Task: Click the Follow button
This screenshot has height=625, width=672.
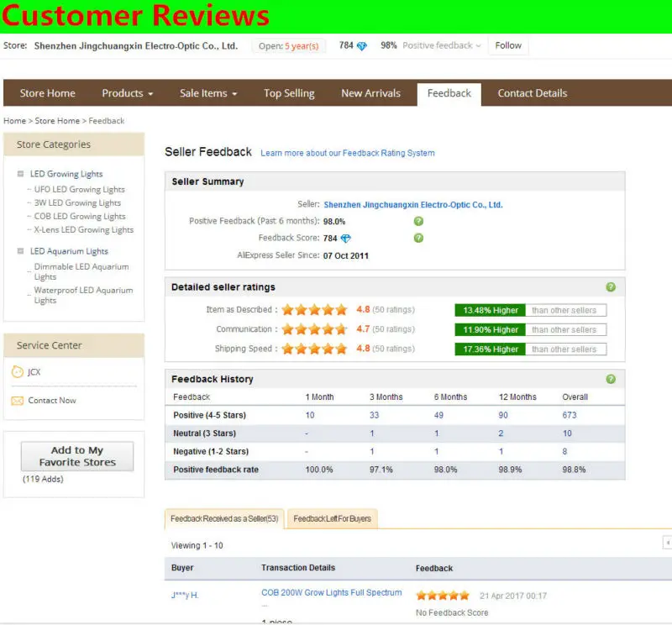Action: 508,45
